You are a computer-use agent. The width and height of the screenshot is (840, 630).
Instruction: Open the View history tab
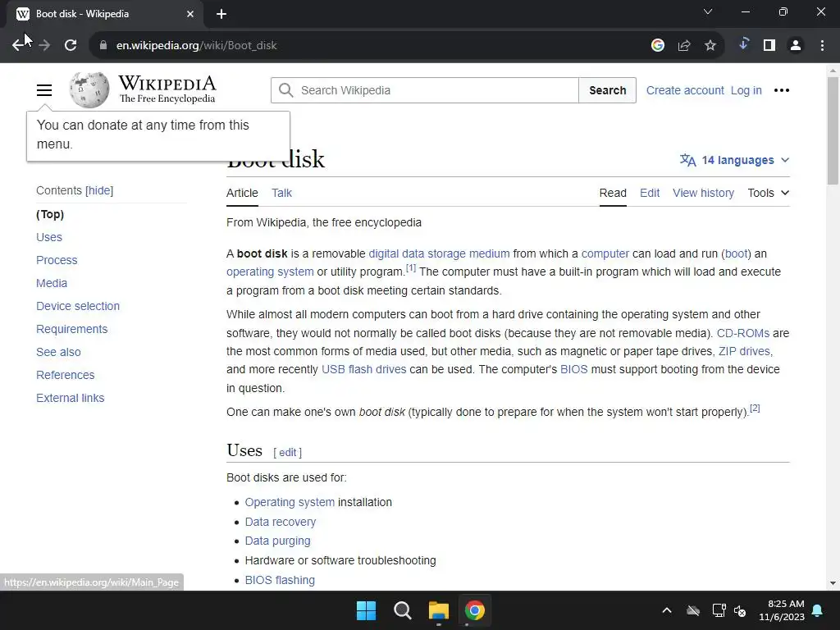(703, 193)
